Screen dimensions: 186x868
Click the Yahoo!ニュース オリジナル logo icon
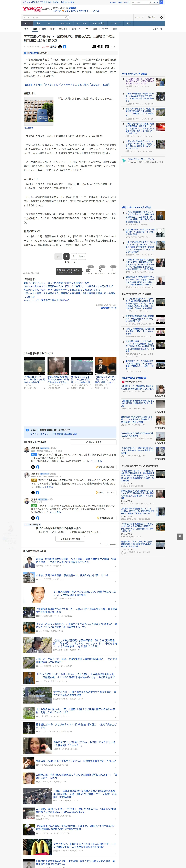tap(124, 160)
